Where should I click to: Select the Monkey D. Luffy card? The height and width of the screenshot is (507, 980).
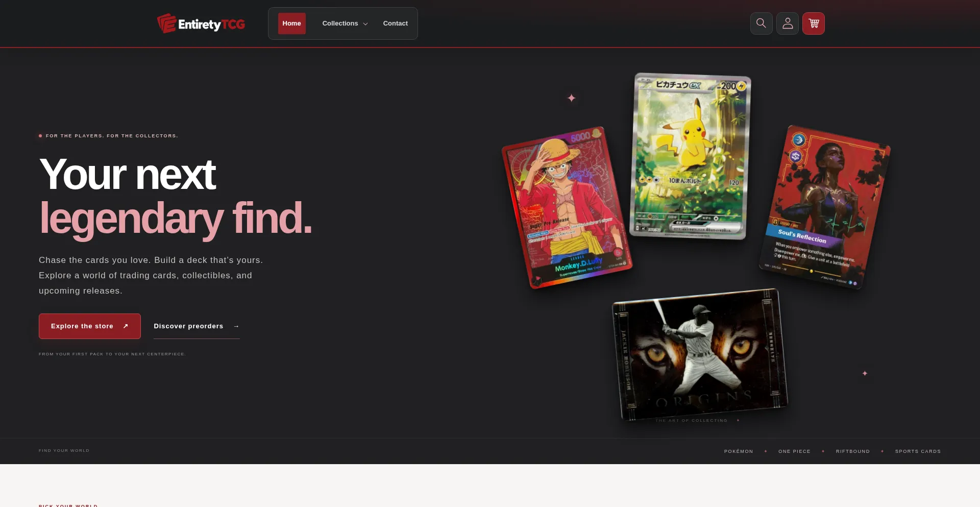click(x=567, y=207)
